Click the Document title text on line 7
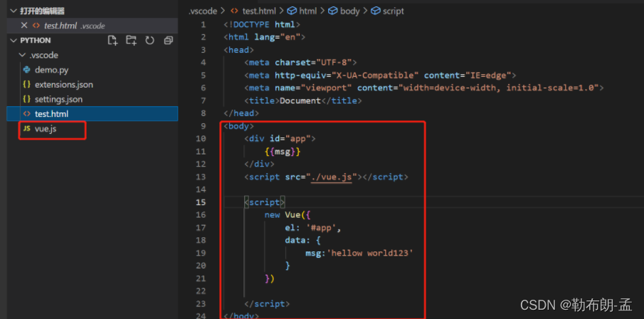This screenshot has height=319, width=644. pyautogui.click(x=300, y=100)
